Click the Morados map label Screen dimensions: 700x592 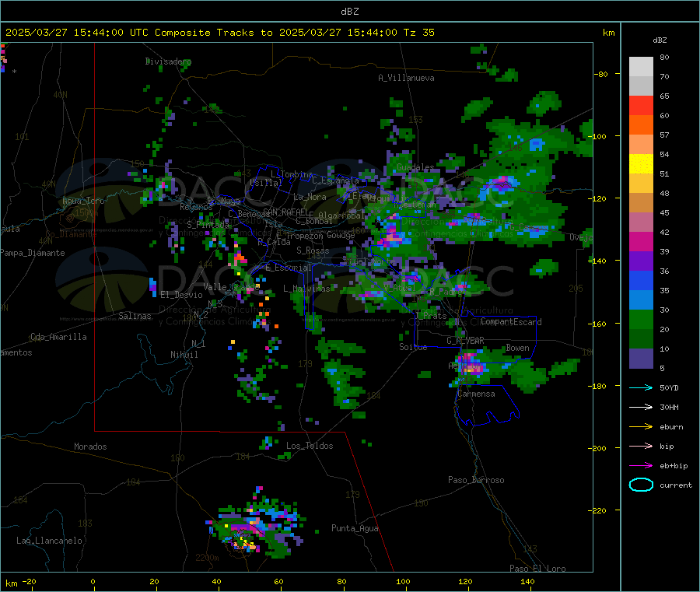point(90,447)
